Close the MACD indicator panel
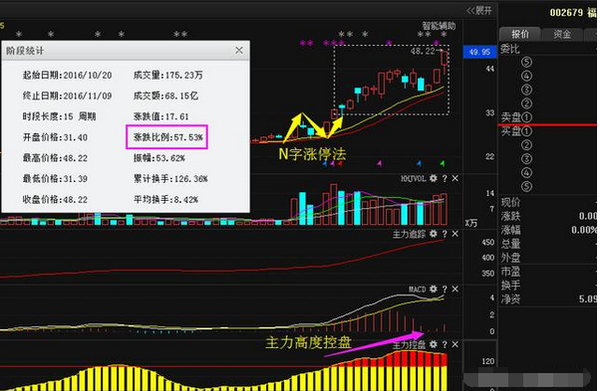Image resolution: width=600 pixels, height=391 pixels. pyautogui.click(x=455, y=289)
